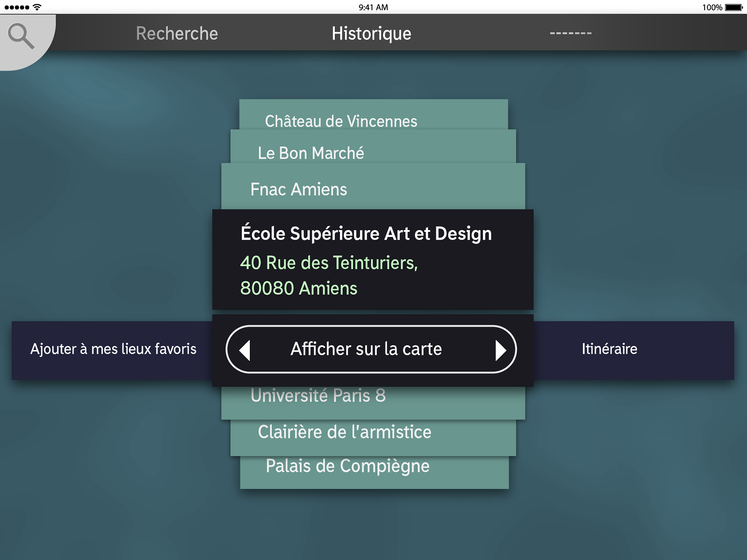747x560 pixels.
Task: Open the dashed placeholder tab
Action: [x=571, y=33]
